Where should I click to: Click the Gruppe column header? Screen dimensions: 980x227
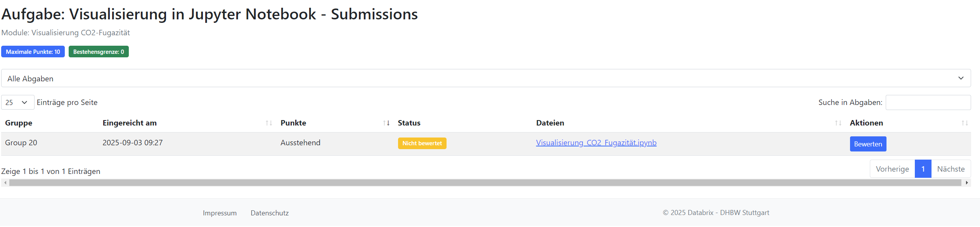19,123
